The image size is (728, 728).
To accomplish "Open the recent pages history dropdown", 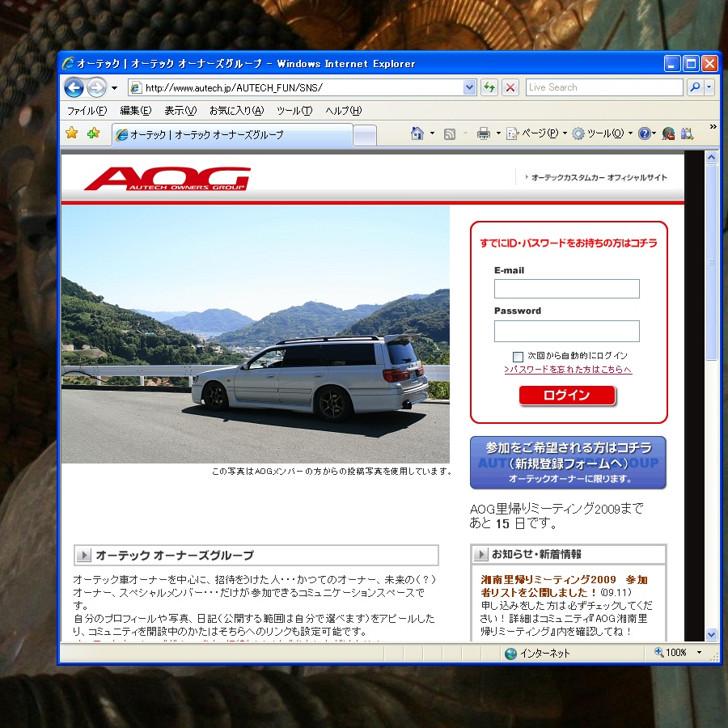I will [x=114, y=87].
